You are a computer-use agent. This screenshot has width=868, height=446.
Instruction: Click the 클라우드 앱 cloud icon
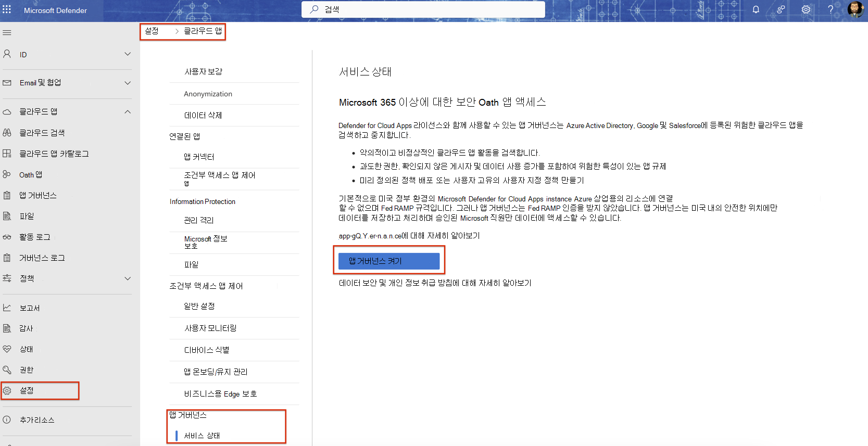7,112
